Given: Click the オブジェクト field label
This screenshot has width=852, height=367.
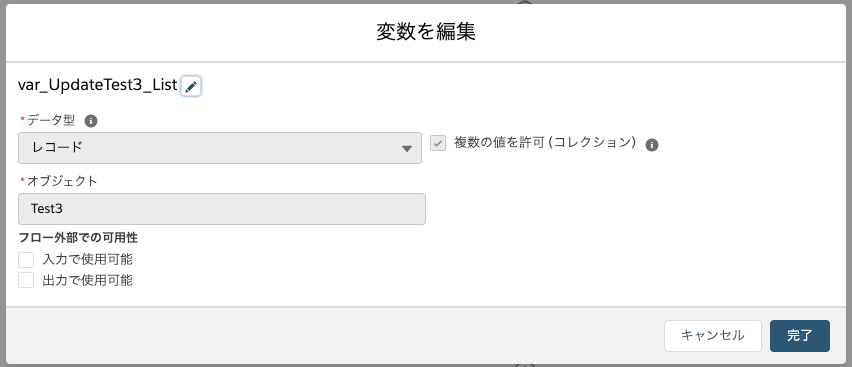Looking at the screenshot, I should [62, 182].
